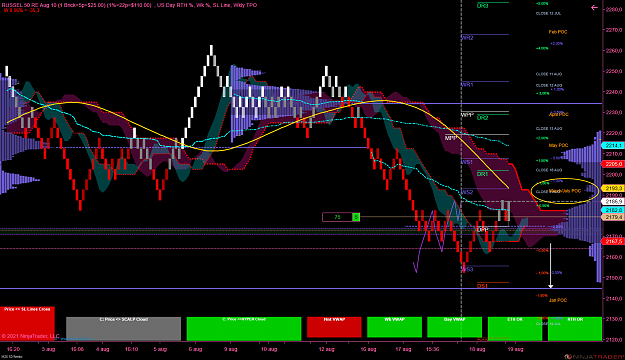Viewport: 625px width, 360px height.
Task: Click the WS3 pivot label
Action: pos(467,270)
